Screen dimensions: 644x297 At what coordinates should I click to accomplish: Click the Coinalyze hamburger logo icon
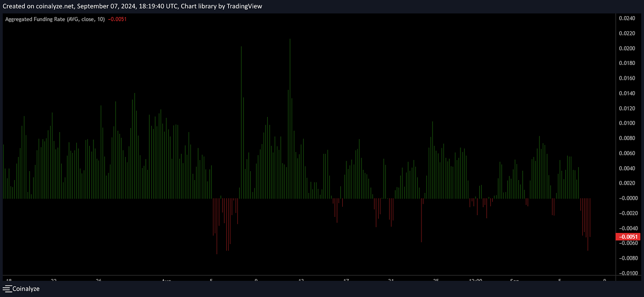click(6, 289)
